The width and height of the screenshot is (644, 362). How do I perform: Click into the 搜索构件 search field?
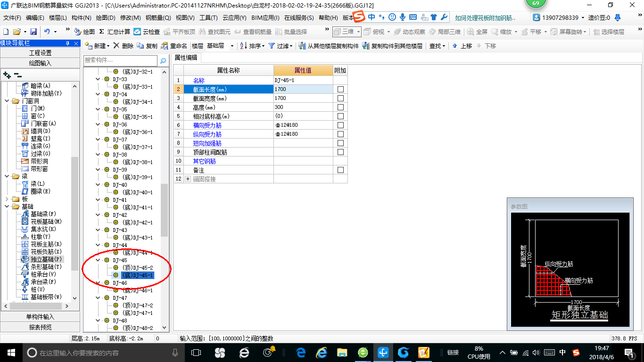click(x=120, y=61)
